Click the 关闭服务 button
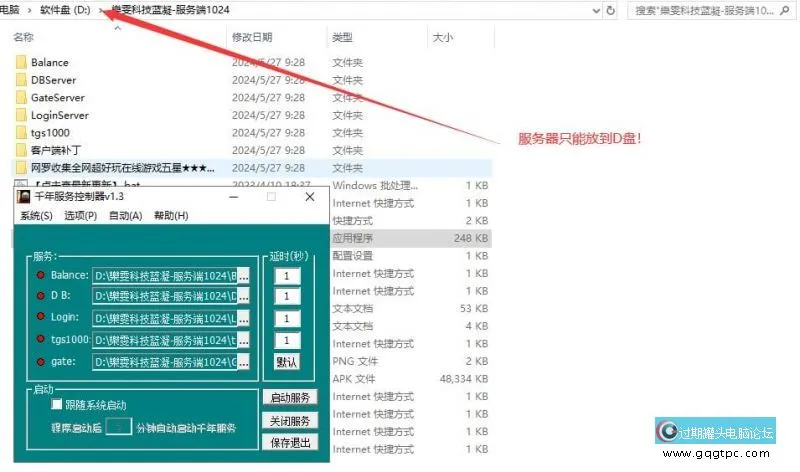The width and height of the screenshot is (800, 472). click(290, 421)
